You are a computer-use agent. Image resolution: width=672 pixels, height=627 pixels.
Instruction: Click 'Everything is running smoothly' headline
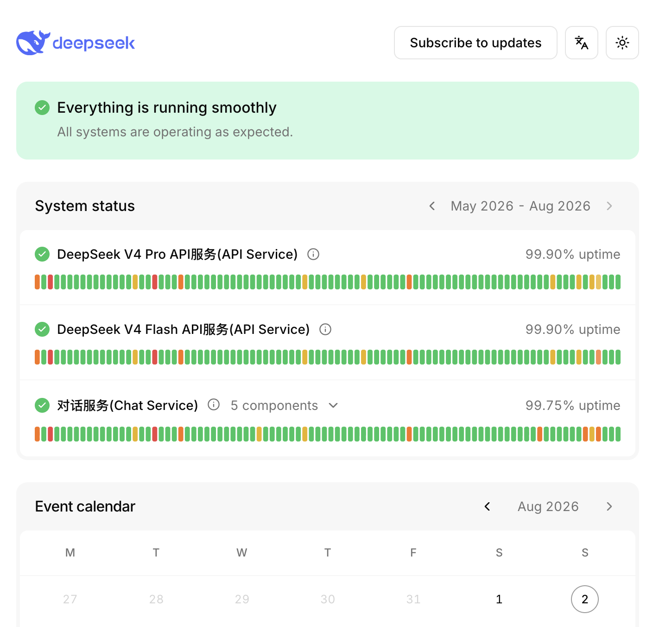[x=167, y=108]
